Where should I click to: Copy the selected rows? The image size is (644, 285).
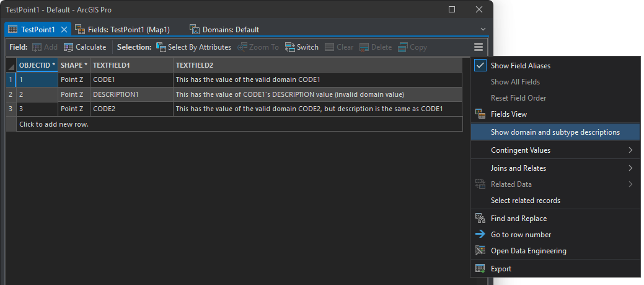coord(412,47)
